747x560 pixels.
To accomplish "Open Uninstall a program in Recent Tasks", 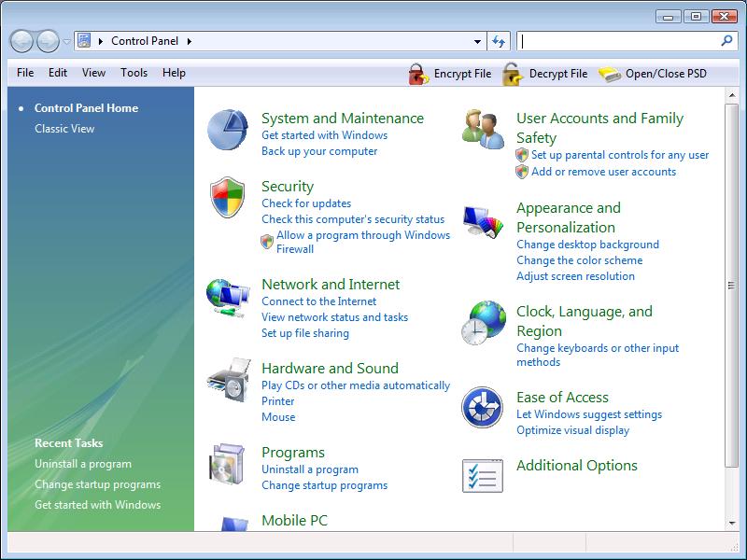I will [x=83, y=464].
